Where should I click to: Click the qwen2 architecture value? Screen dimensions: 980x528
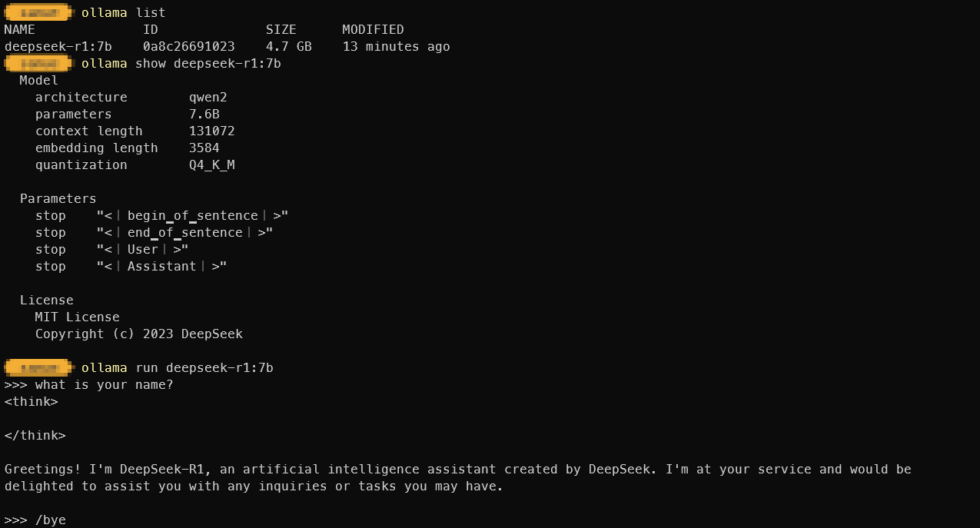click(208, 97)
